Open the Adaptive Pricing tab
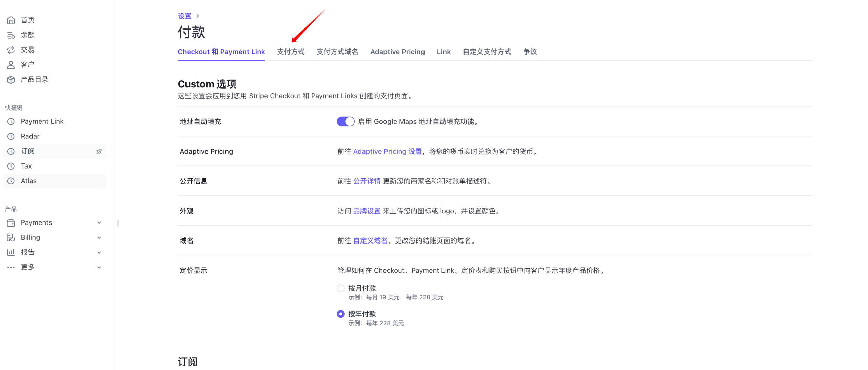The width and height of the screenshot is (868, 370). (x=397, y=52)
